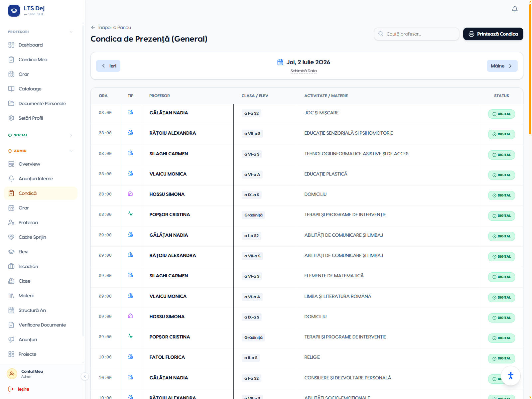Click the Printează Condica button
The width and height of the screenshot is (532, 399).
pyautogui.click(x=493, y=34)
